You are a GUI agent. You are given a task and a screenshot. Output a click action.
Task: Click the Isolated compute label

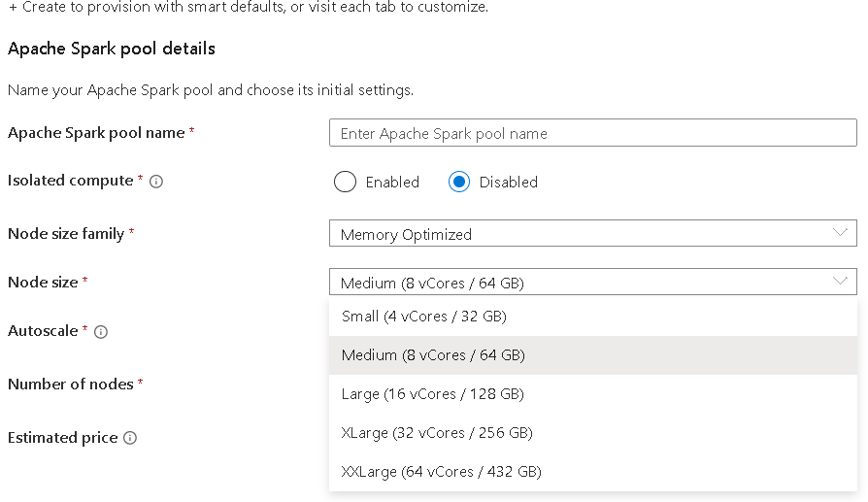pos(70,181)
